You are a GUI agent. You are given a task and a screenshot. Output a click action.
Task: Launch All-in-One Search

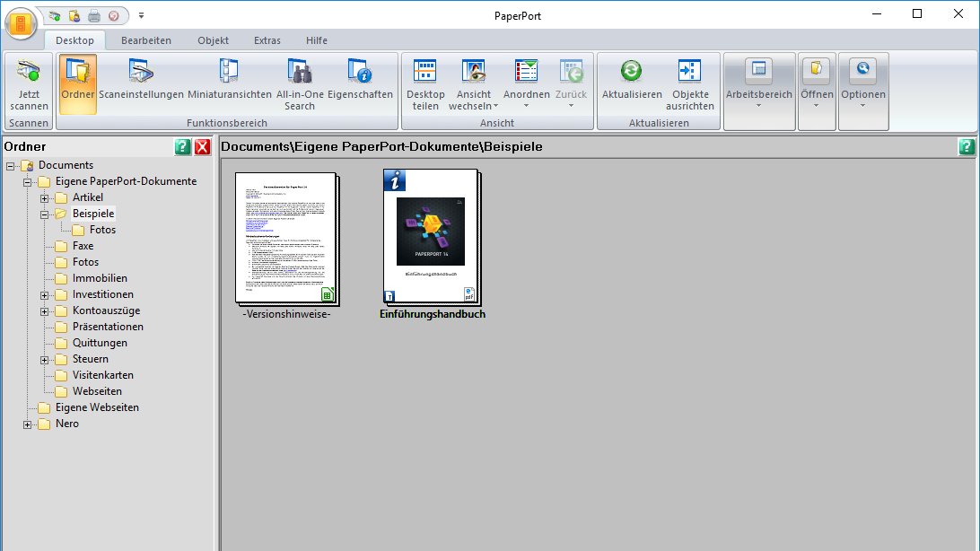pos(300,72)
